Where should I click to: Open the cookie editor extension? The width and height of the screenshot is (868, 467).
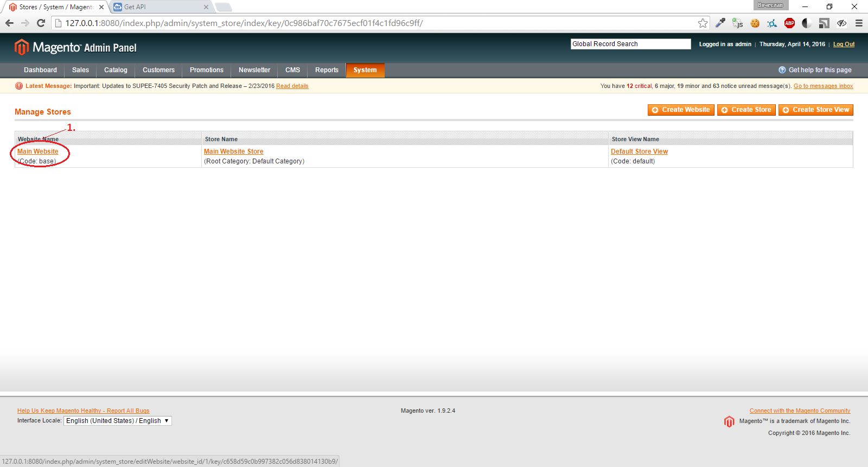tap(755, 23)
